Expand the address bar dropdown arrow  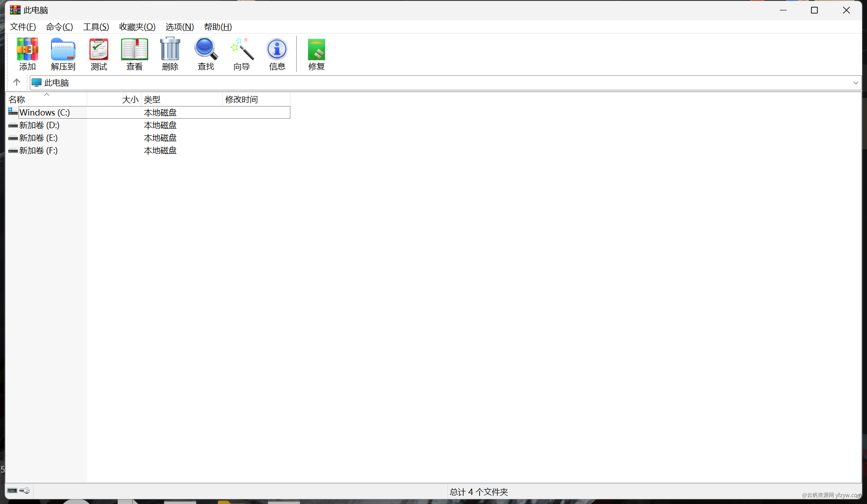(x=855, y=83)
